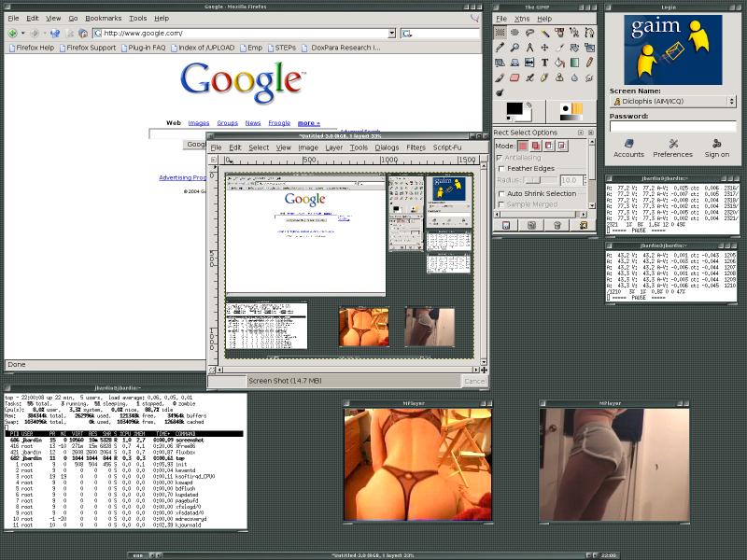Open the Firefox address bar dropdown
This screenshot has height=560, width=747.
391,34
